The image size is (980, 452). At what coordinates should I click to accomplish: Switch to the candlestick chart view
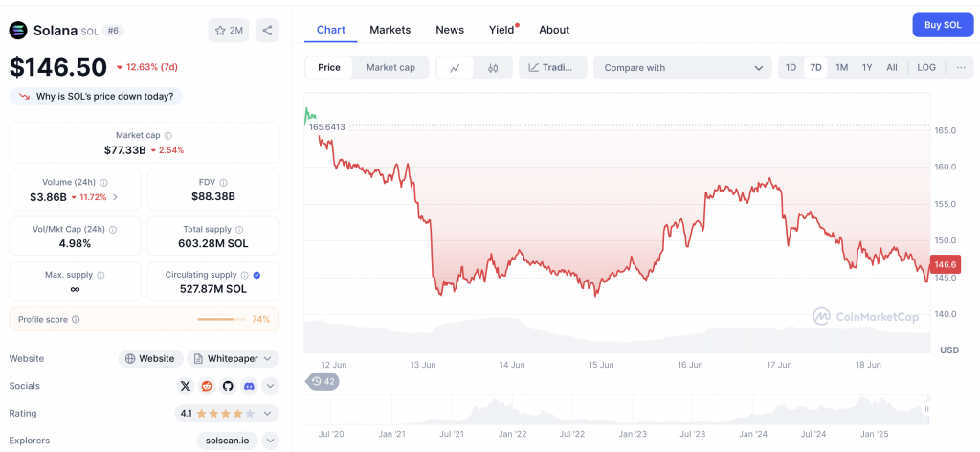[x=493, y=68]
